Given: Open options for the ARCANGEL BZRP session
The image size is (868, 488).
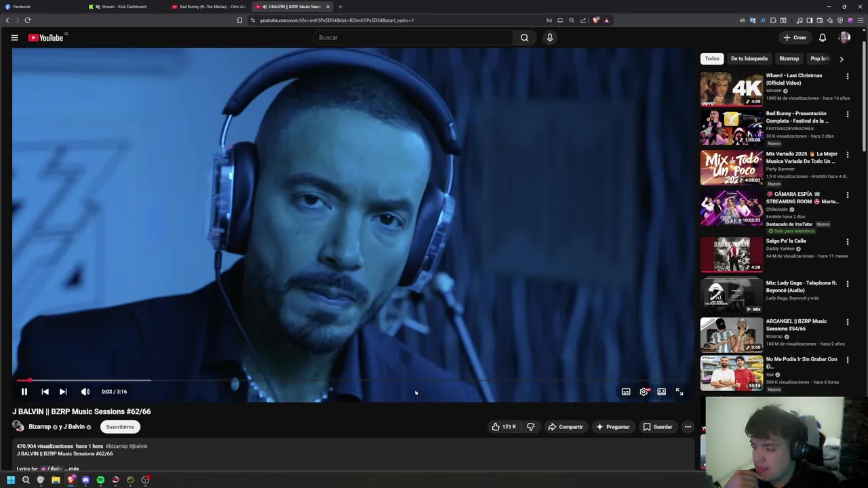Looking at the screenshot, I should point(847,322).
